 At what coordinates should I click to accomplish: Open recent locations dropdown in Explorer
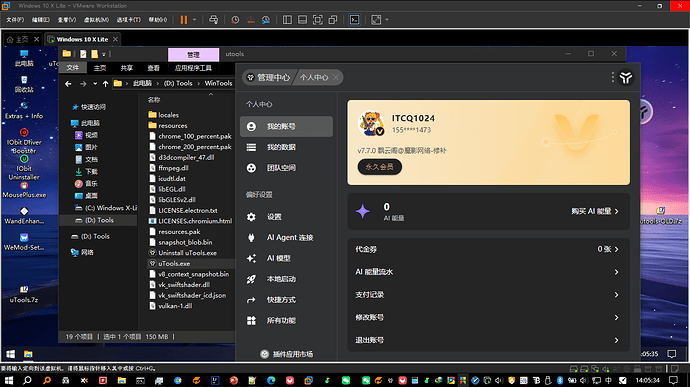coord(95,83)
